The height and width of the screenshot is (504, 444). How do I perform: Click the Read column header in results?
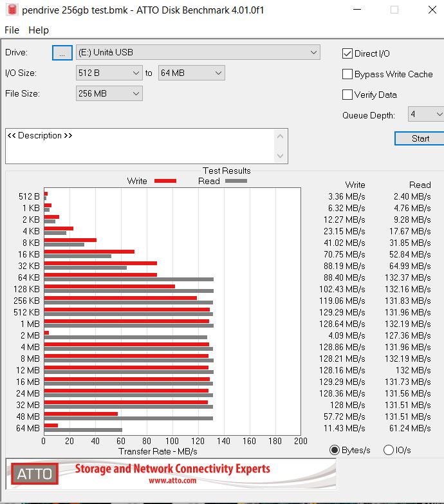coord(420,185)
